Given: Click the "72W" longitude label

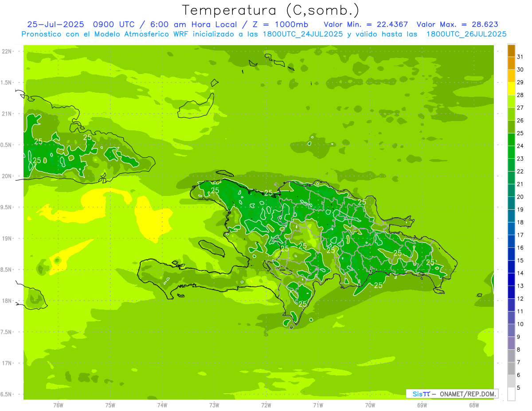Looking at the screenshot, I should click(x=266, y=405).
